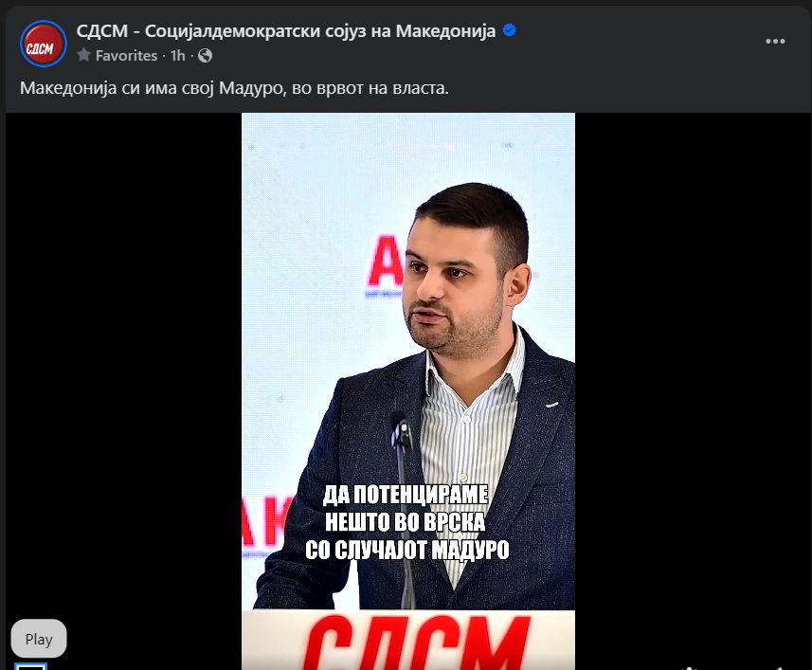
Task: Click the red СДСМ podium logo in the video
Action: click(416, 642)
